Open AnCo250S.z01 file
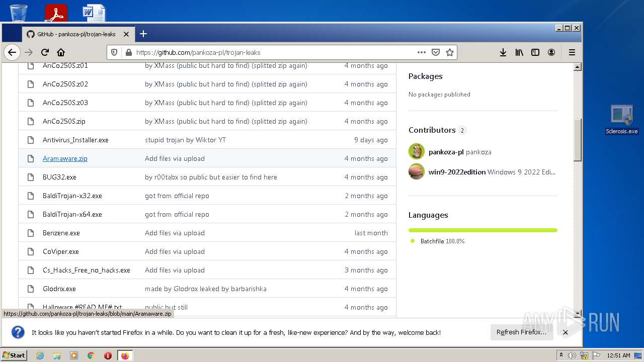This screenshot has width=644, height=362. [65, 65]
